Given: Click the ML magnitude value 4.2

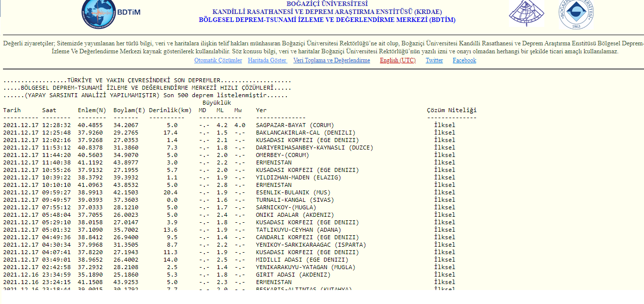Looking at the screenshot, I should click(x=222, y=125).
